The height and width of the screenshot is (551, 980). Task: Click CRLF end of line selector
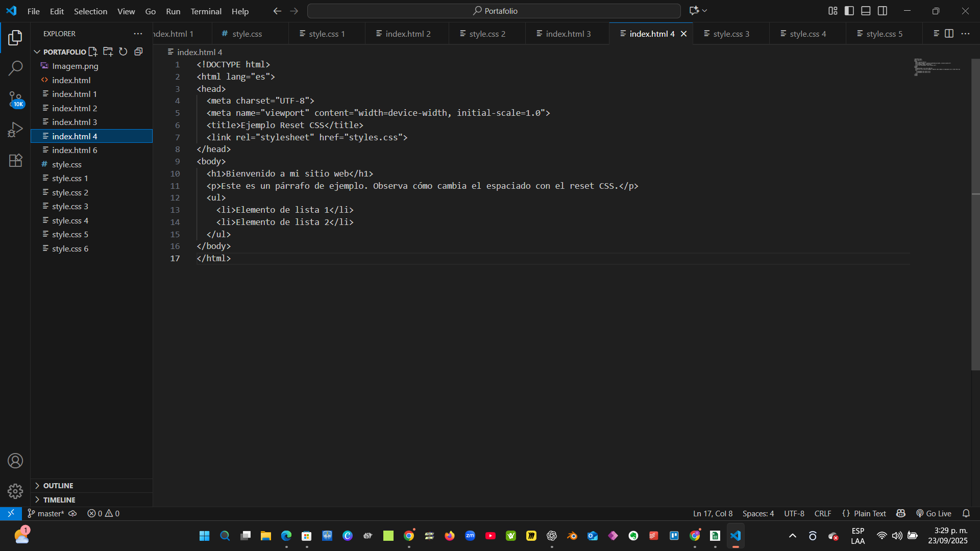tap(823, 514)
